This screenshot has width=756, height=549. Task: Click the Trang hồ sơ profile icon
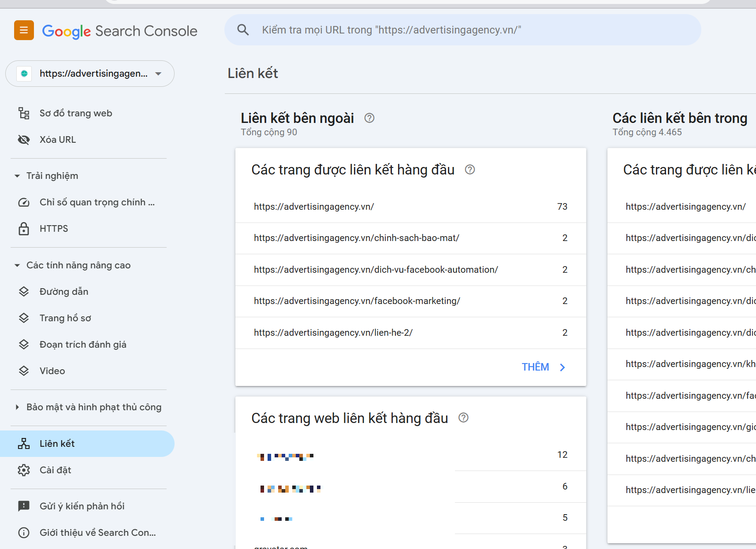[24, 318]
